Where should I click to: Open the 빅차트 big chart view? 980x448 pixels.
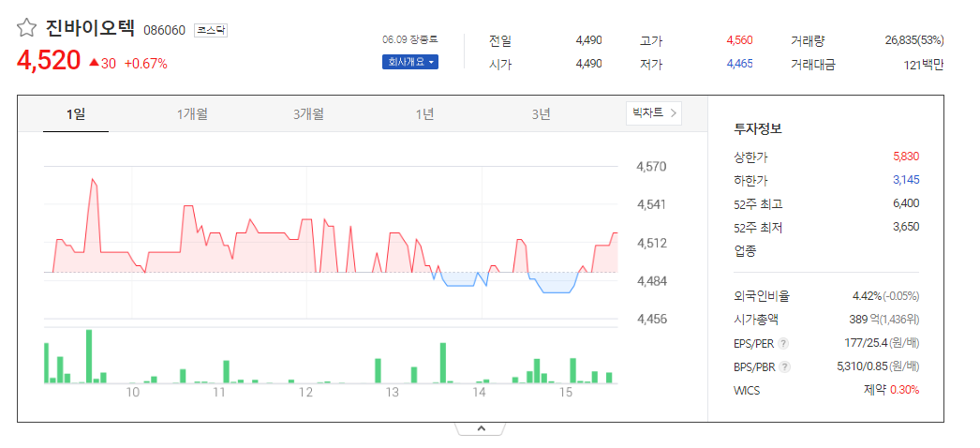point(654,113)
